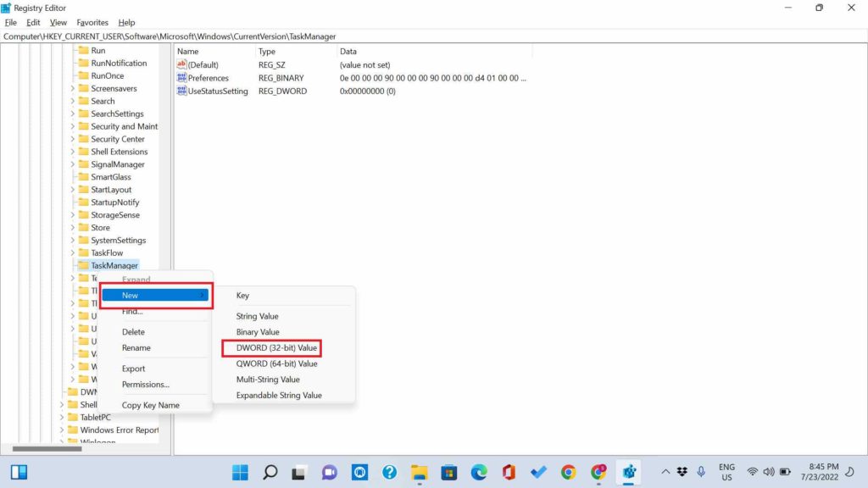The image size is (868, 488).
Task: Select the StartupNotify key
Action: [115, 202]
